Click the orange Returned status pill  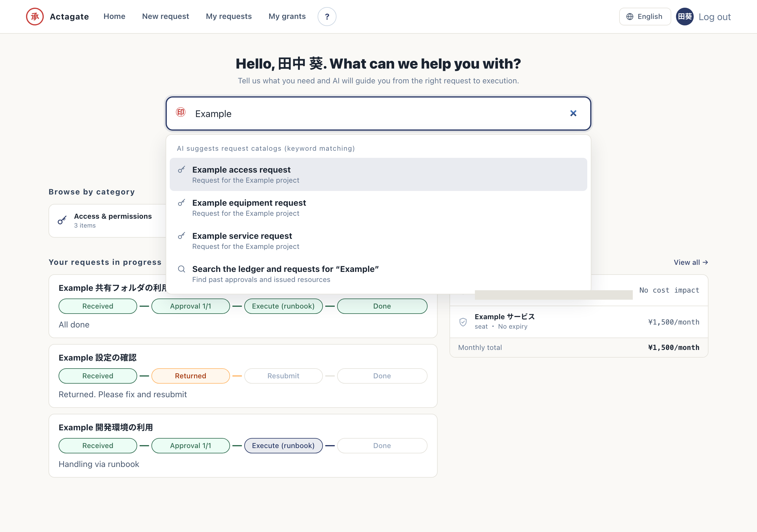[190, 376]
